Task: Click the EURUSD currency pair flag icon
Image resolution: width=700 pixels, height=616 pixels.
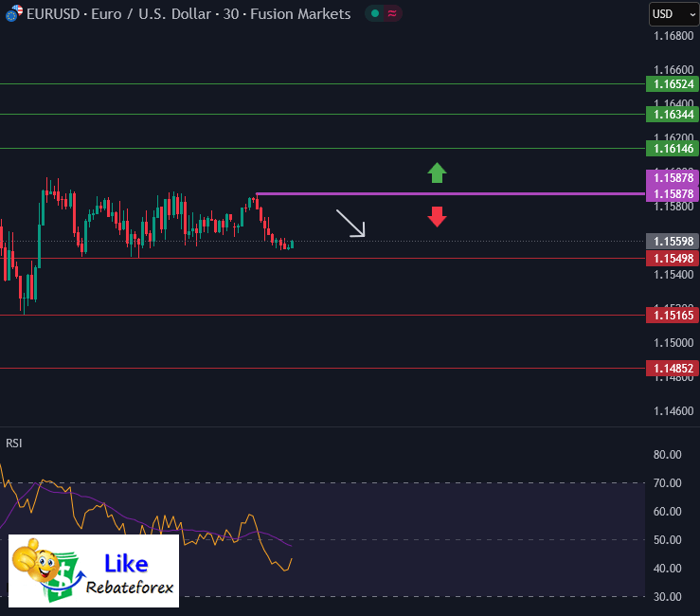Action: (x=10, y=15)
